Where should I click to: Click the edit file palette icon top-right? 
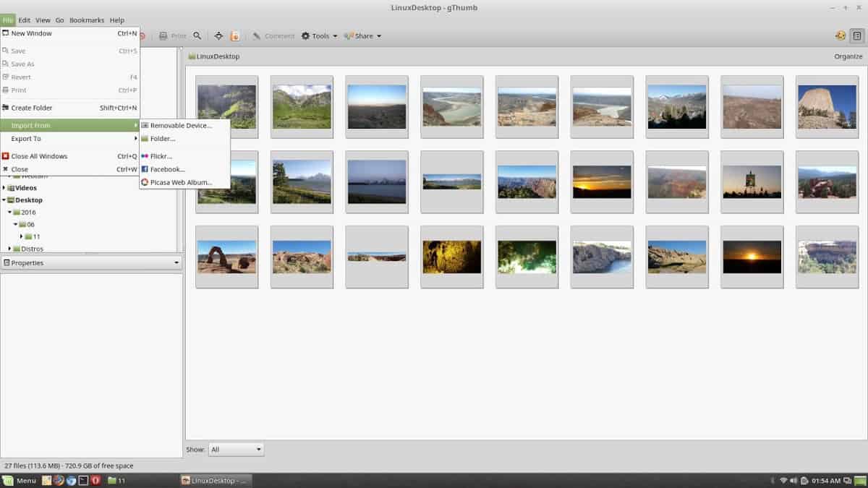pyautogui.click(x=839, y=35)
